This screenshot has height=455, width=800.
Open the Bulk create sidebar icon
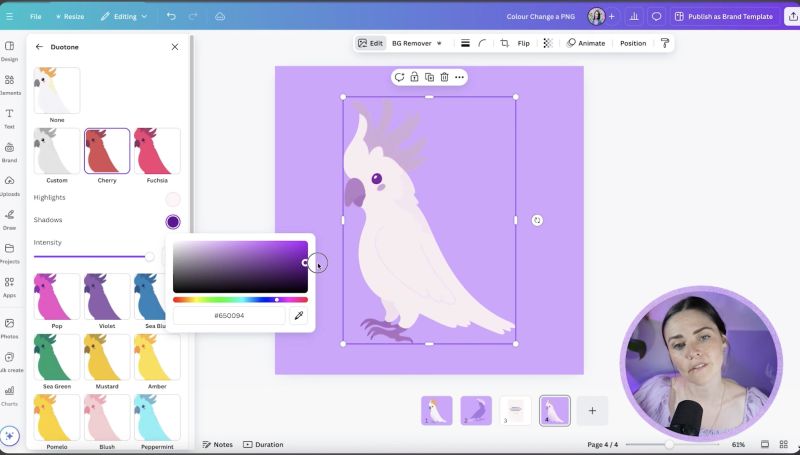coord(9,362)
